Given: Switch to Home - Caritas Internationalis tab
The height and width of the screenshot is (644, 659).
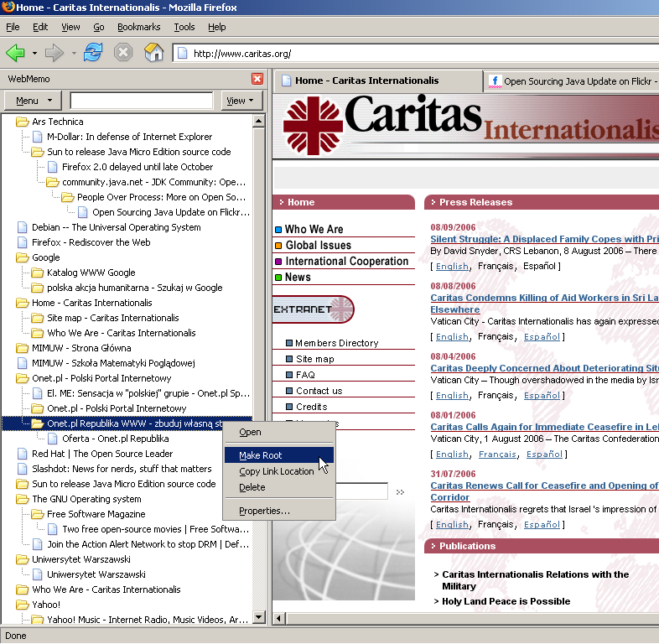Looking at the screenshot, I should (378, 80).
